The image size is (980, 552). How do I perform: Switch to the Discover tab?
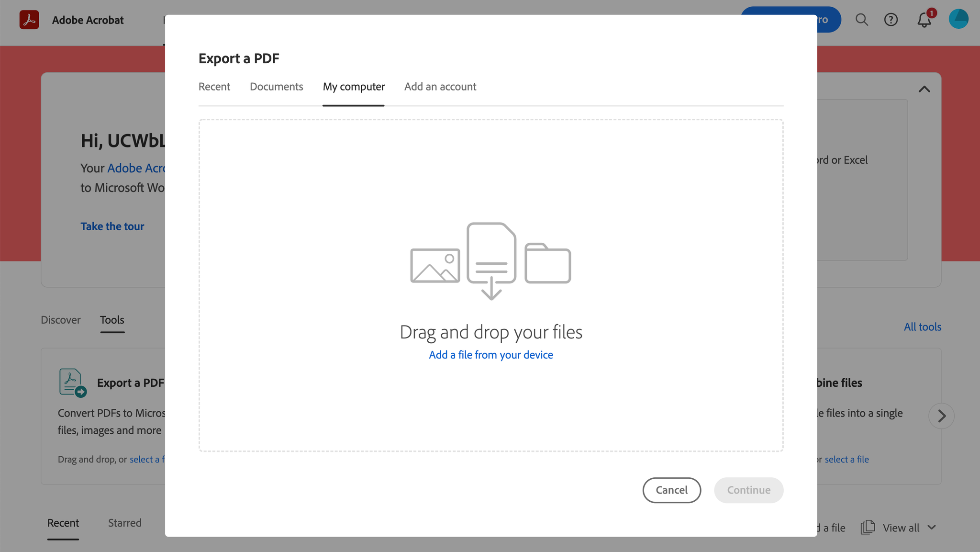(x=61, y=320)
